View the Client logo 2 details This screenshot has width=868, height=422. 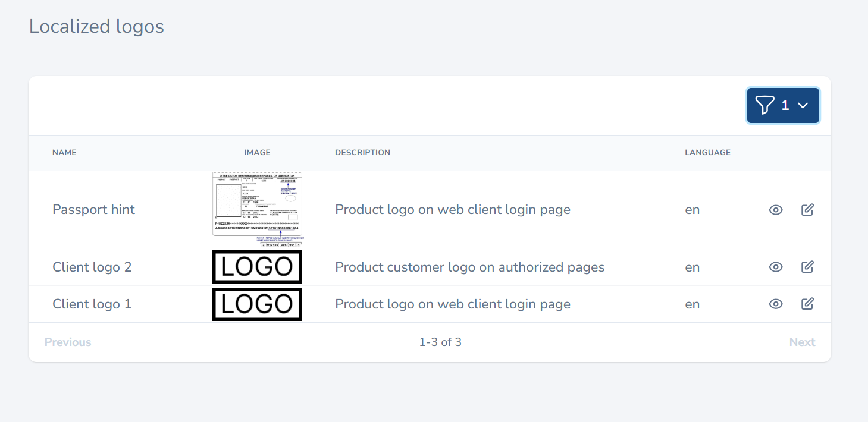coord(776,267)
